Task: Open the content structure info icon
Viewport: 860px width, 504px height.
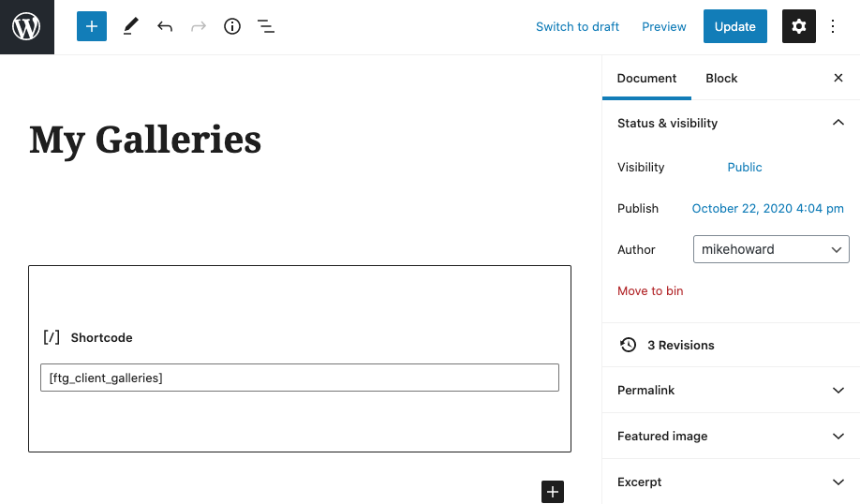Action: click(x=232, y=26)
